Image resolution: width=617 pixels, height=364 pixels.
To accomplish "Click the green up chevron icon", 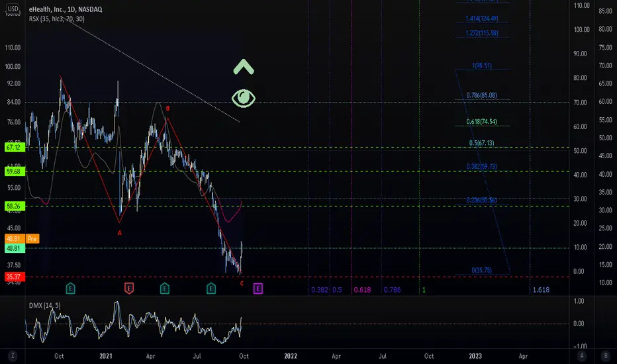I will point(244,67).
